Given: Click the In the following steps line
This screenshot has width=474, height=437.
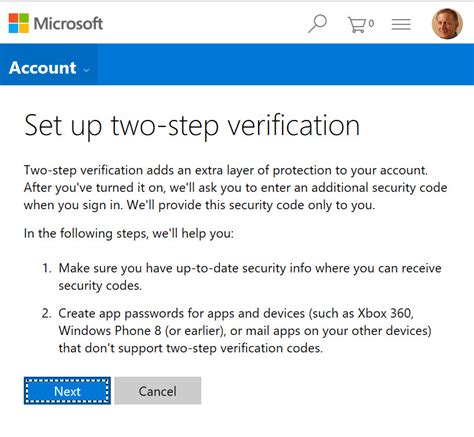Looking at the screenshot, I should click(129, 233).
